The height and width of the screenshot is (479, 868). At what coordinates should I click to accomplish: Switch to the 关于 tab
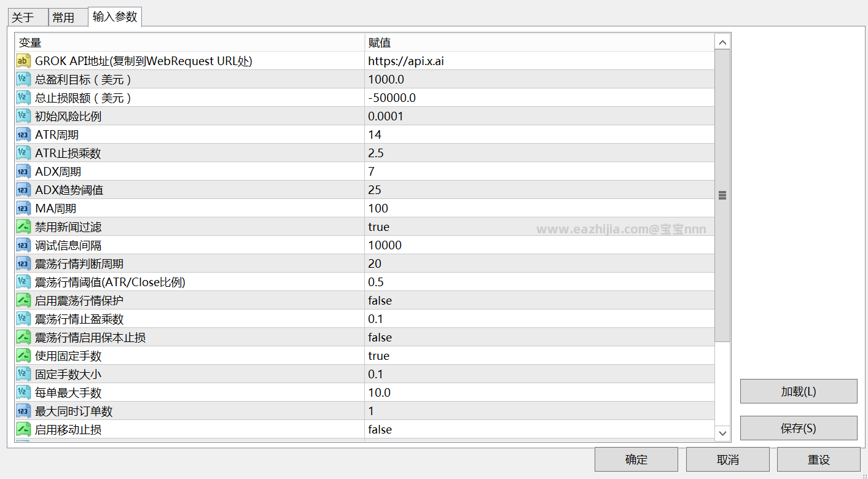(27, 18)
